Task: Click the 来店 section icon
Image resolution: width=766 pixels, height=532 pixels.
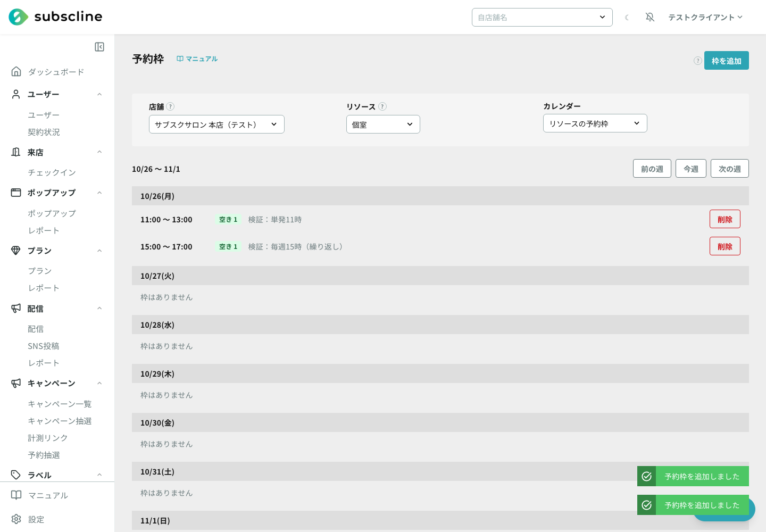Action: pyautogui.click(x=16, y=152)
